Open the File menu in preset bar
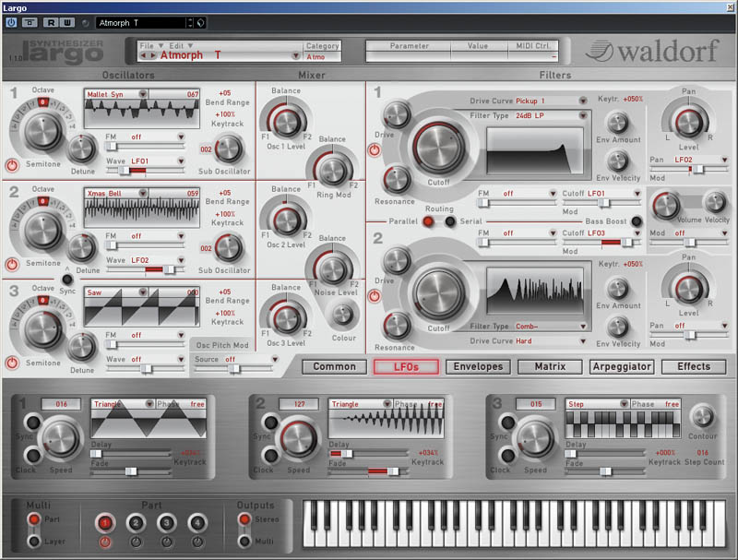The width and height of the screenshot is (738, 560). point(149,44)
